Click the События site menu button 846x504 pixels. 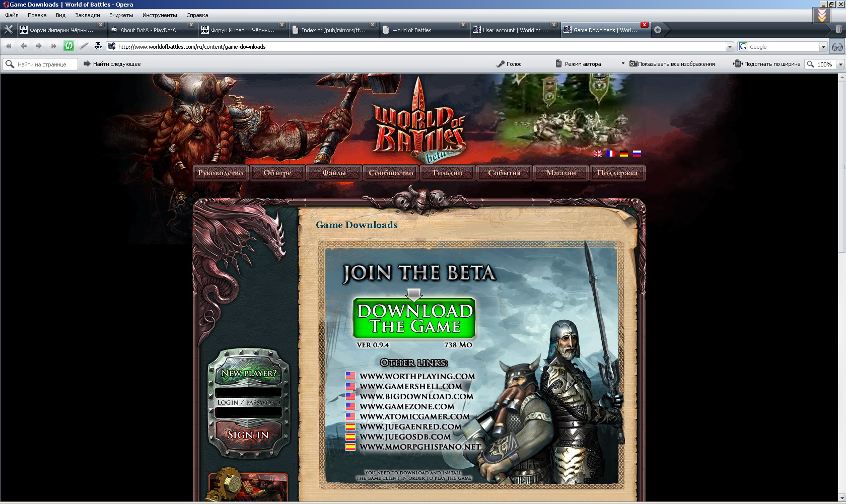tap(504, 173)
